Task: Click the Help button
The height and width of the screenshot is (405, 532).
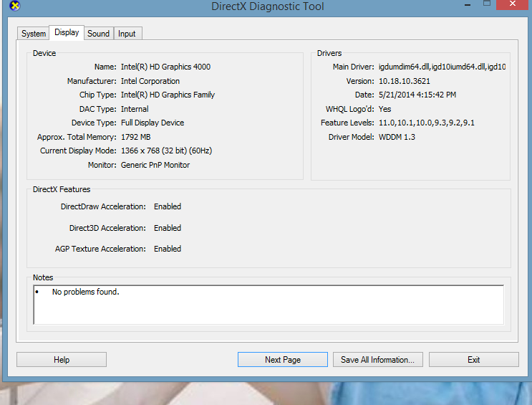Action: 62,359
